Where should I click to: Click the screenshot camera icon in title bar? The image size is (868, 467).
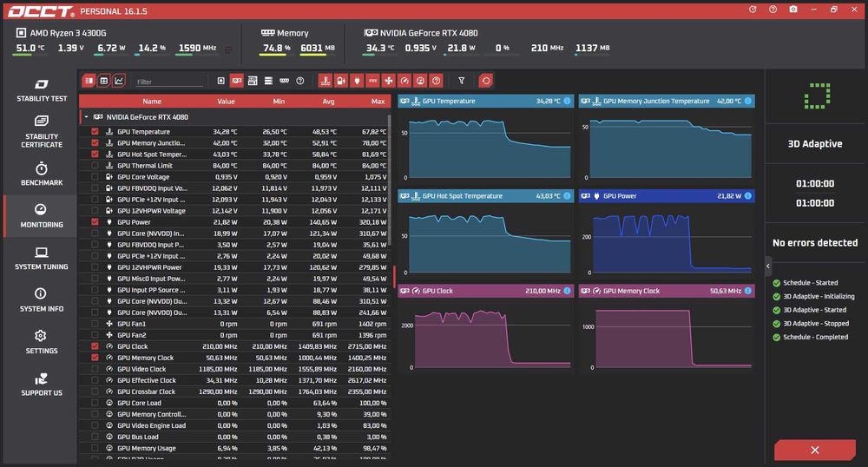point(793,10)
